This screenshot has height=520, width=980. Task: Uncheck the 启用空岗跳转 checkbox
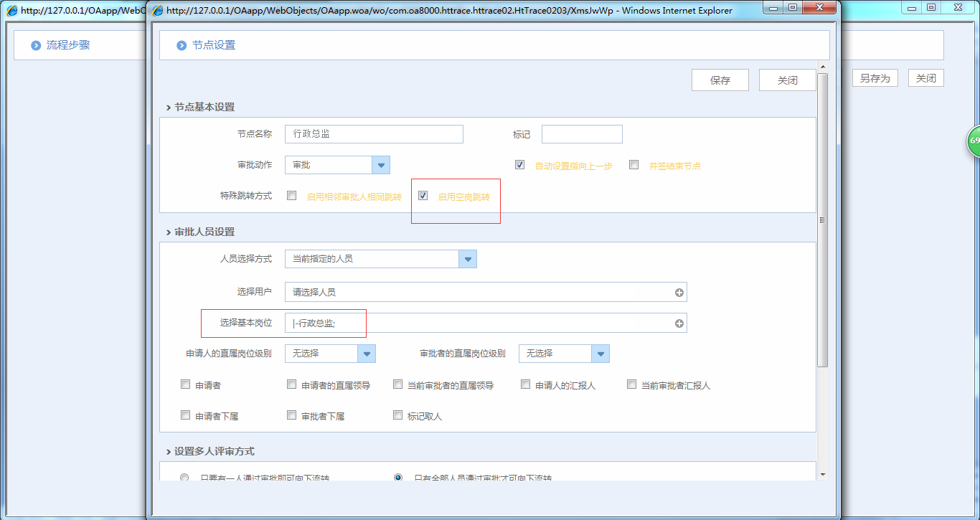423,194
